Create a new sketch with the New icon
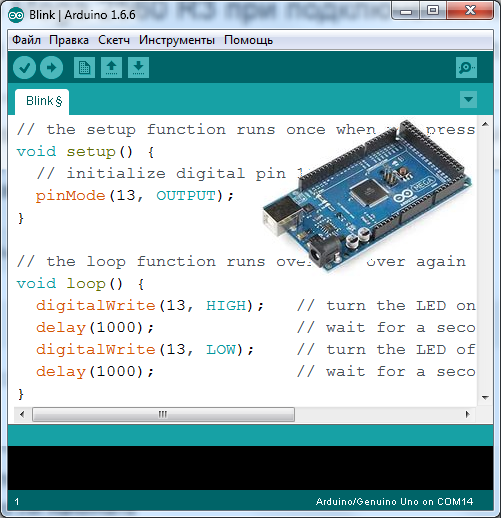Screen dimensions: 502x519 pos(84,68)
